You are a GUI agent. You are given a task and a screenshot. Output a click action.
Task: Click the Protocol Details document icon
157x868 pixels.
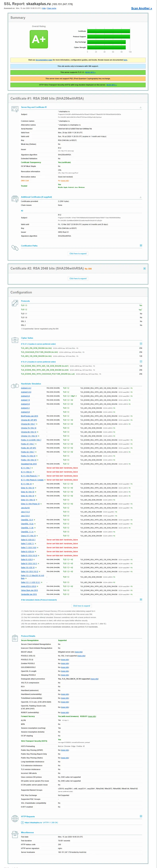click(x=15, y=639)
